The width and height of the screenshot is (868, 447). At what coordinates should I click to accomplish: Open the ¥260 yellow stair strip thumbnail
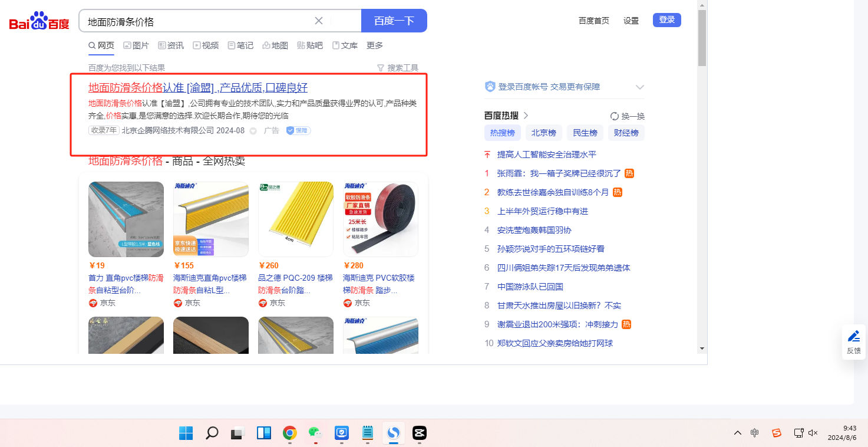pyautogui.click(x=296, y=219)
